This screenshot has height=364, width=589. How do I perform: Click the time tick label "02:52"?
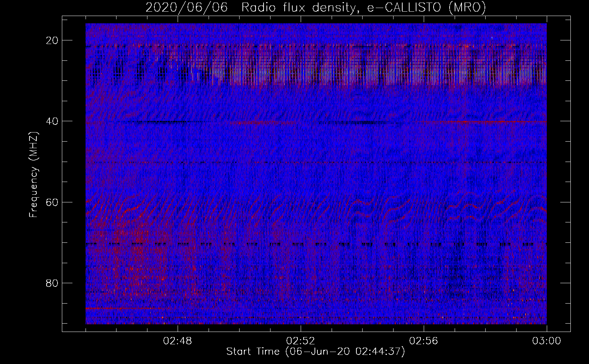[301, 341]
